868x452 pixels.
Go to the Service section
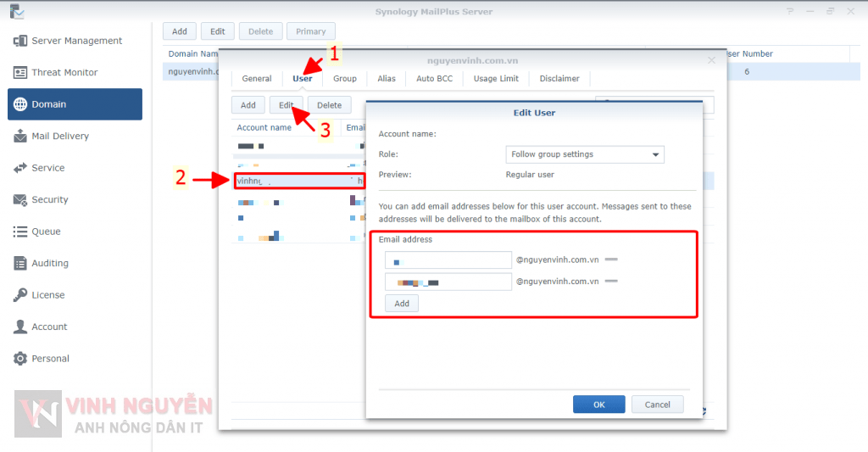tap(47, 168)
